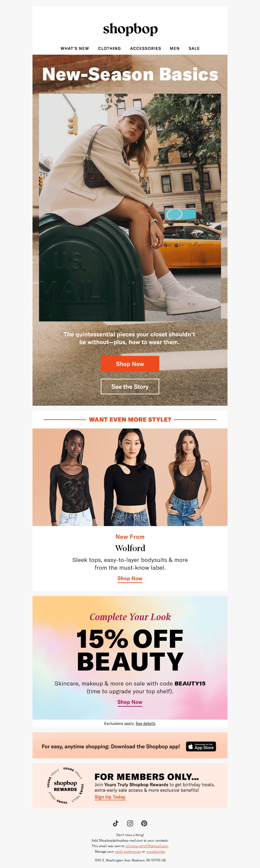Go to the Men navigation item
Viewport: 260px width, 868px height.
click(175, 48)
